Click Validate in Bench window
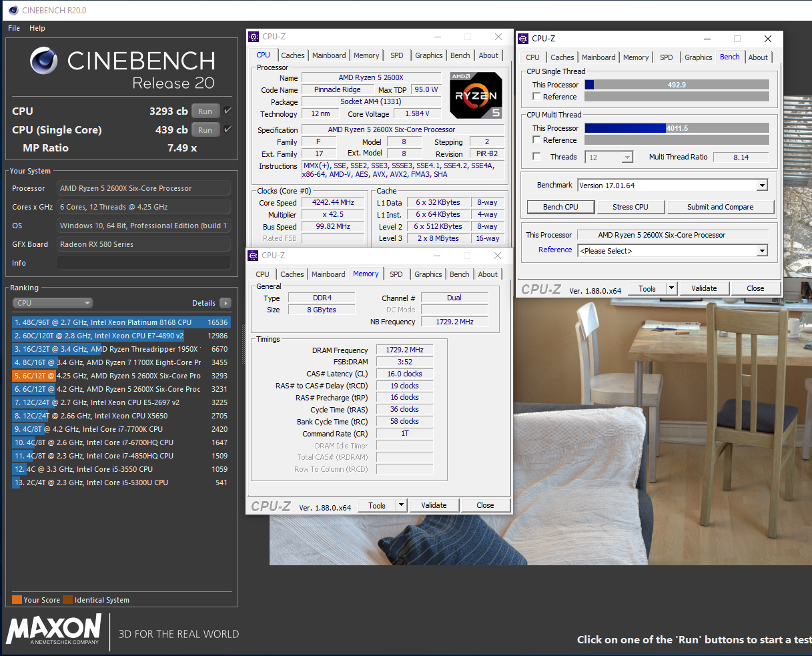This screenshot has height=656, width=812. pos(704,289)
